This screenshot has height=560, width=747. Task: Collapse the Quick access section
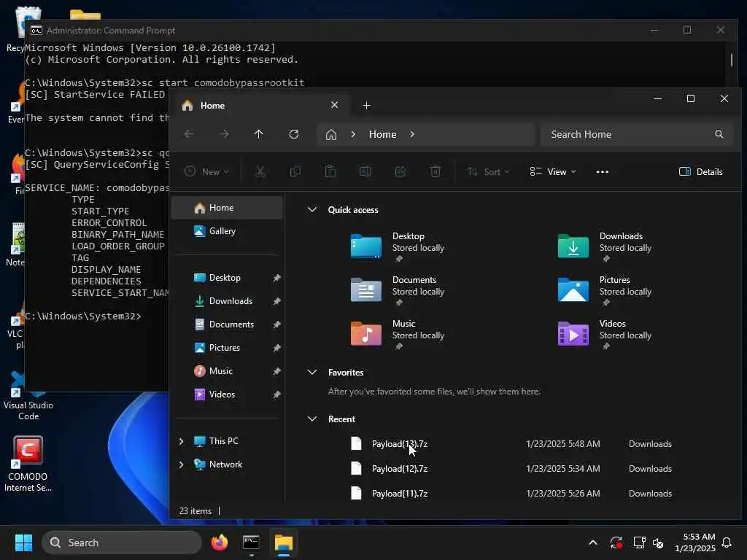coord(312,209)
